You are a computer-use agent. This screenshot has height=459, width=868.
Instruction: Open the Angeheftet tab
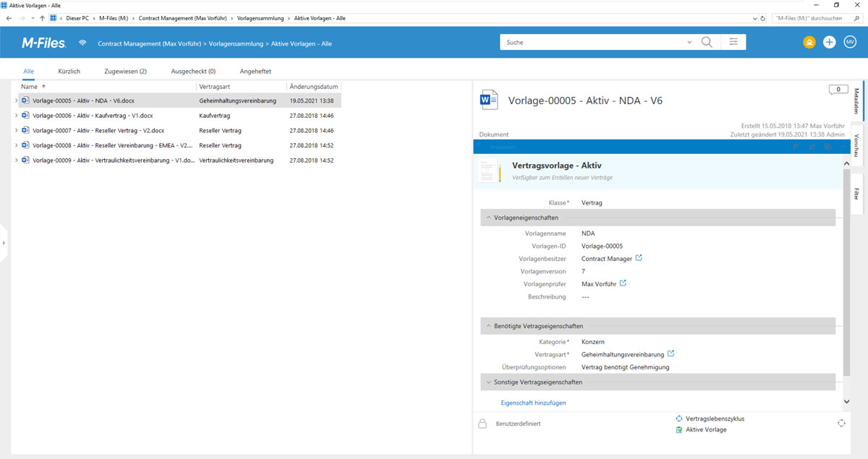pos(255,72)
